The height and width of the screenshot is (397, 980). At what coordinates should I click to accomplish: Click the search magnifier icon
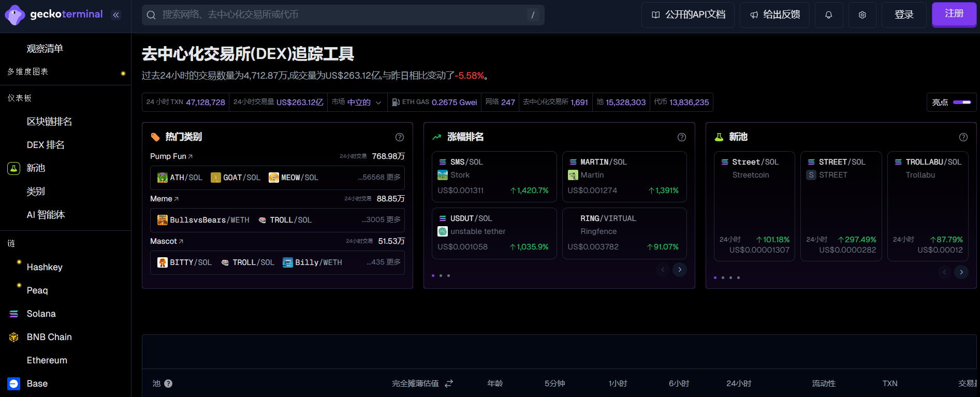(x=151, y=15)
